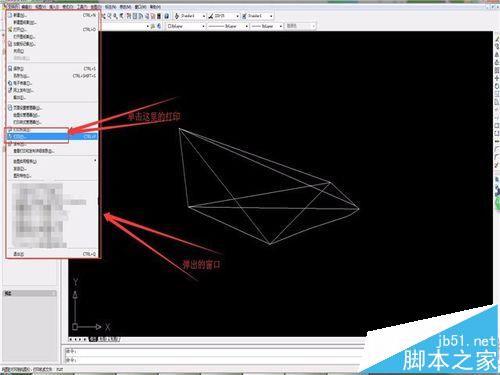Select the Move tool in Modify toolbar
This screenshot has height=375, width=500.
pyautogui.click(x=497, y=78)
